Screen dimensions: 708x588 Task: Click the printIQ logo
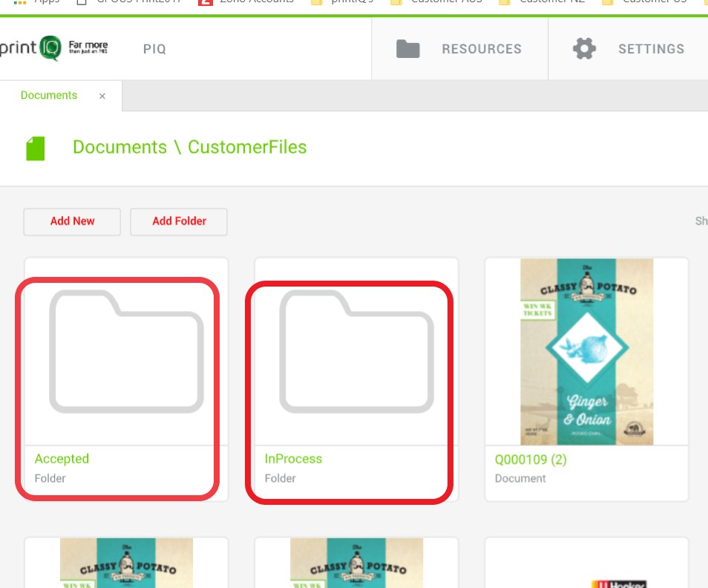(x=53, y=48)
